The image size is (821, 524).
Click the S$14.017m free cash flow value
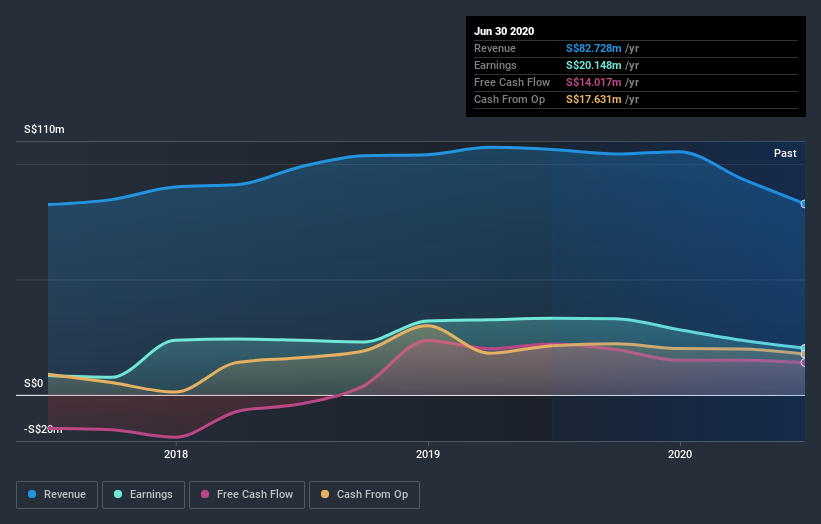tap(593, 82)
